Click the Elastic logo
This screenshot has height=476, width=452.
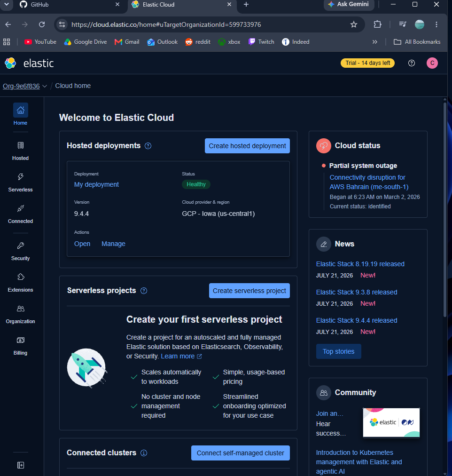coord(29,63)
